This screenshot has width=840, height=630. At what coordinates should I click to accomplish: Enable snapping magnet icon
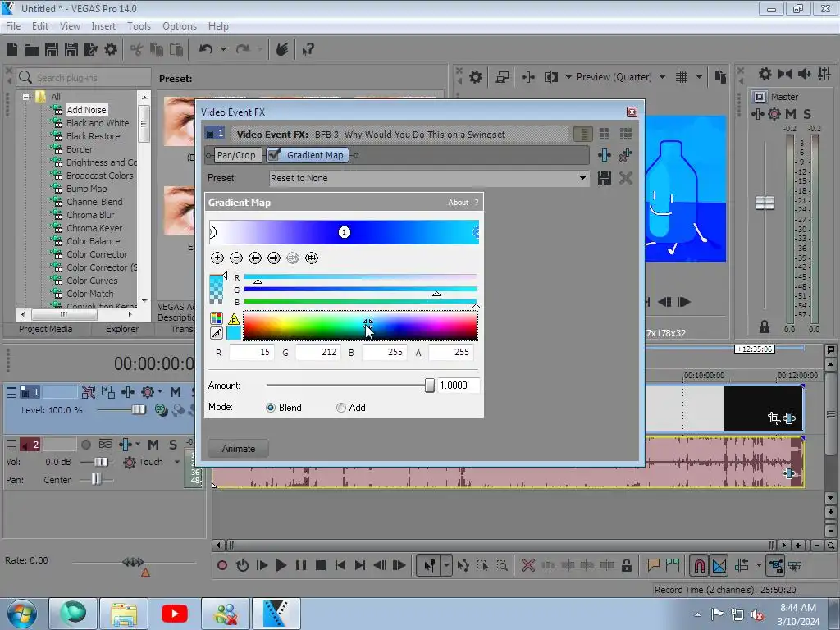point(699,566)
